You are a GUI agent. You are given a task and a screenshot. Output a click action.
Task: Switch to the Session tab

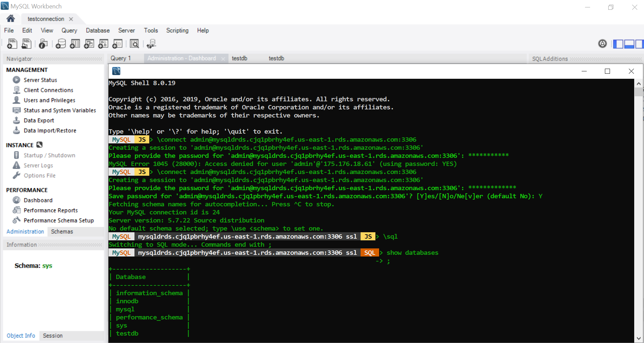click(53, 336)
